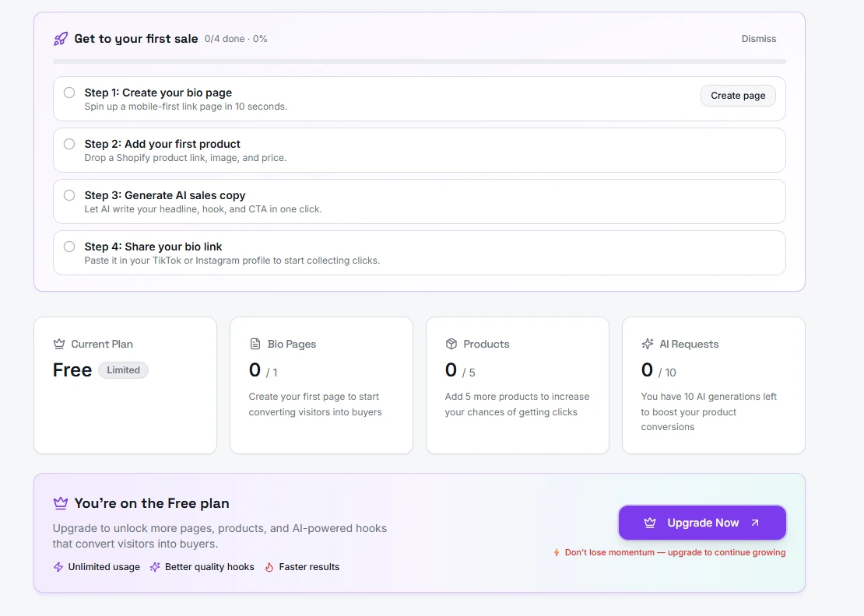This screenshot has height=616, width=864.
Task: Click the sparkle icon next to AI Requests
Action: pos(648,344)
